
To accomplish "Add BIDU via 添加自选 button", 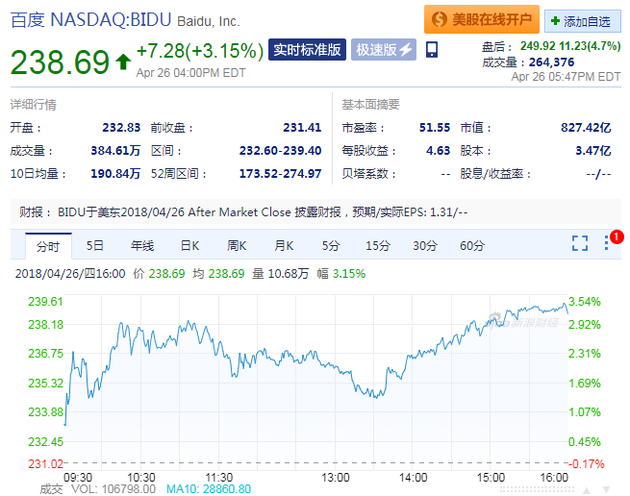I will [583, 21].
